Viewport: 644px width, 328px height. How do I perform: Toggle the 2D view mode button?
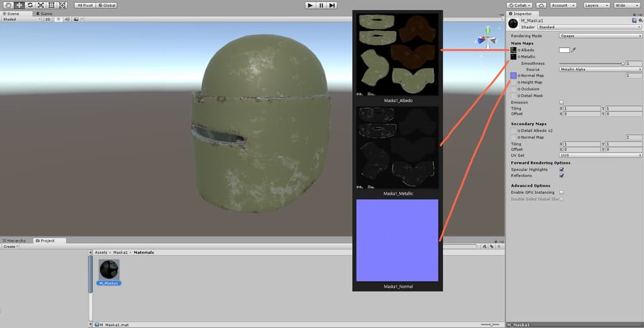48,20
